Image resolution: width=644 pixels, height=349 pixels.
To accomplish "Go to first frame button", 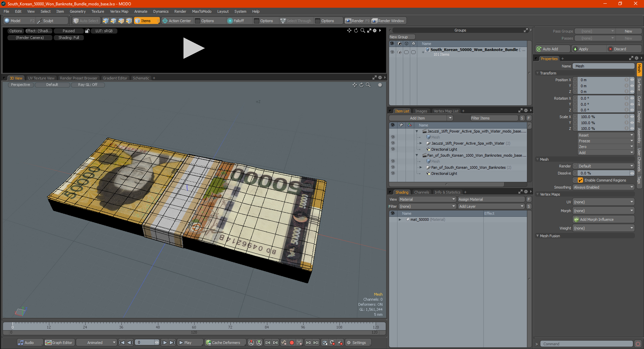I will pos(122,343).
